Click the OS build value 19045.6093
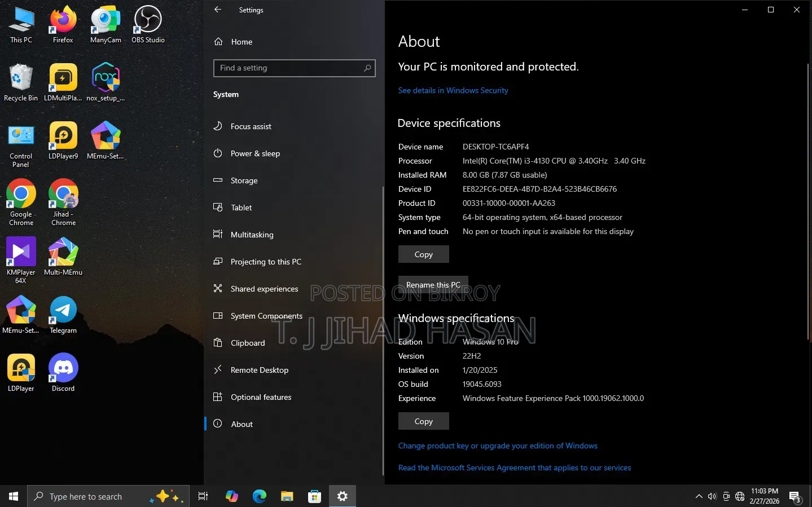The height and width of the screenshot is (507, 812). click(x=482, y=384)
